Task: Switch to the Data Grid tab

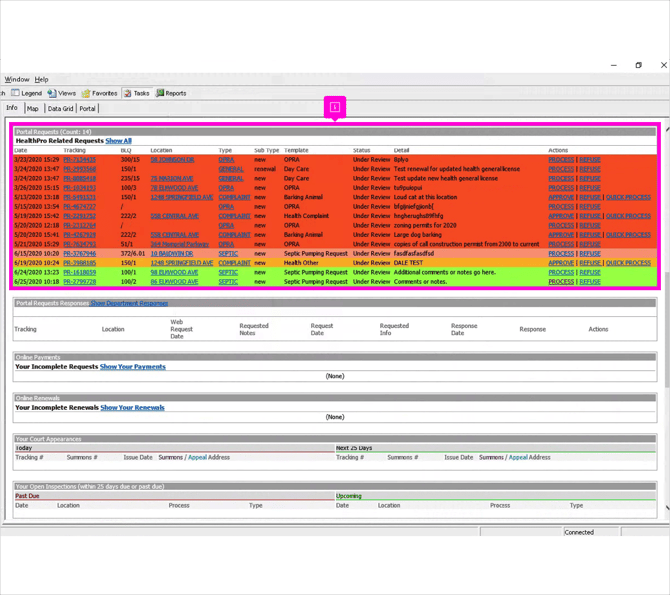Action: (x=60, y=109)
